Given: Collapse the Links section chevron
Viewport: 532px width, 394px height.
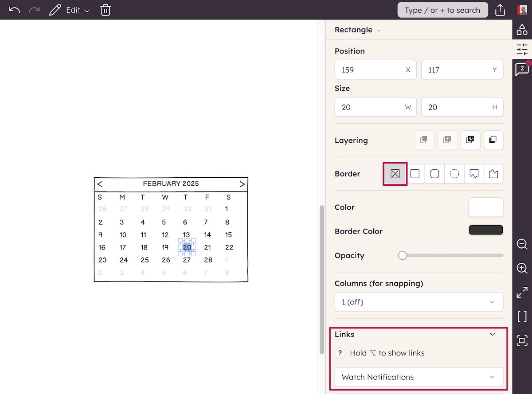Looking at the screenshot, I should (x=492, y=334).
